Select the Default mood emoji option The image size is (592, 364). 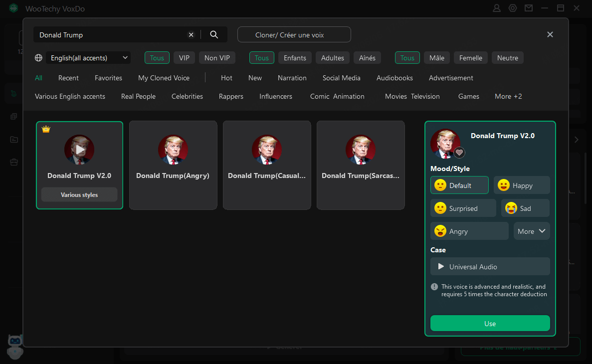(x=459, y=185)
